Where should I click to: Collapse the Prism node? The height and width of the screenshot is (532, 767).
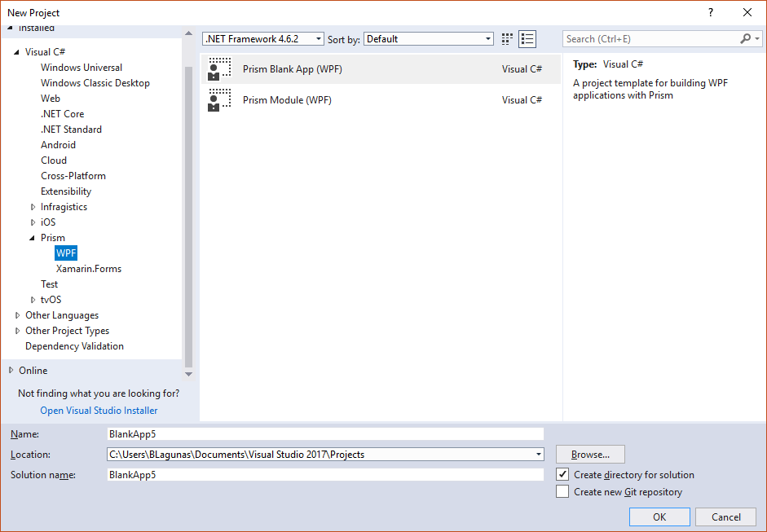33,238
